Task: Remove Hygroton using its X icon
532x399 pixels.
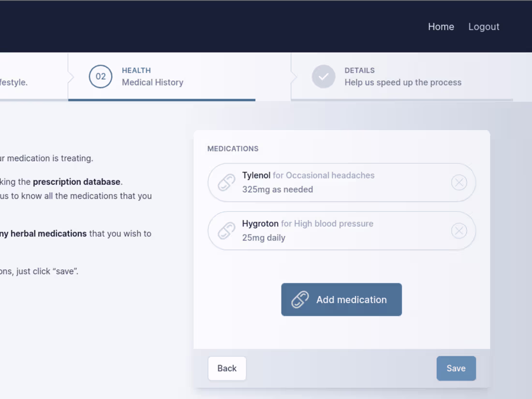Action: pos(459,231)
